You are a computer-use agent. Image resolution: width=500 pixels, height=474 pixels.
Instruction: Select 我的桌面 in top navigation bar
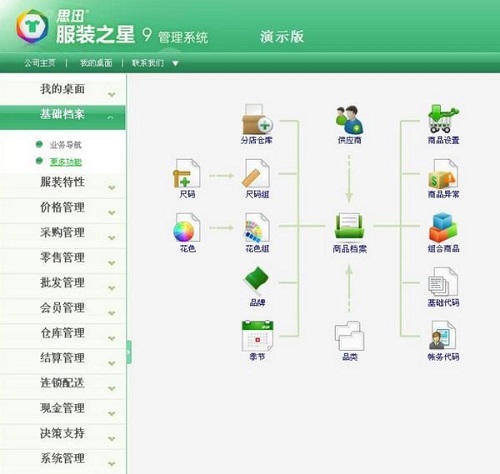click(x=96, y=63)
